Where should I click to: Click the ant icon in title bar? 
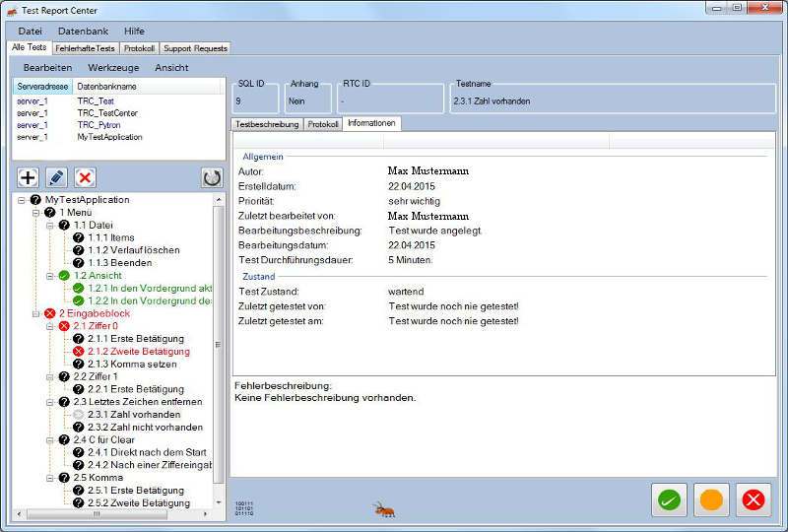(x=12, y=11)
